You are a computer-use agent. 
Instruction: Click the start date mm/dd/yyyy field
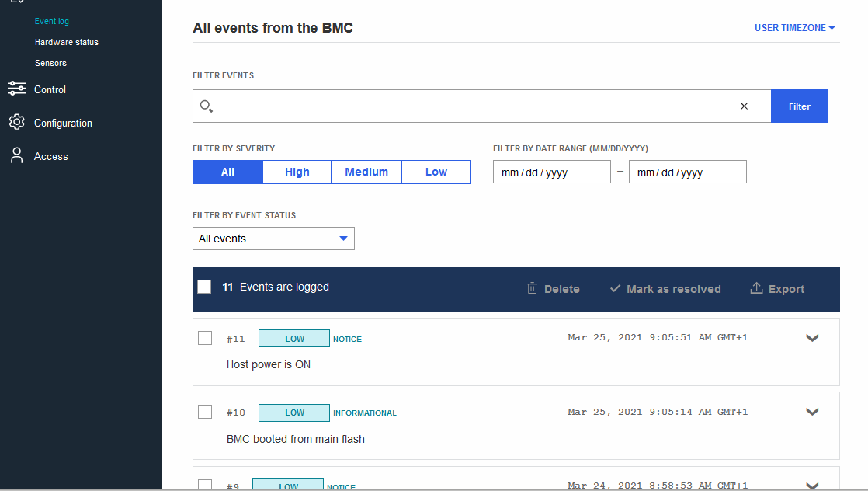pos(551,172)
